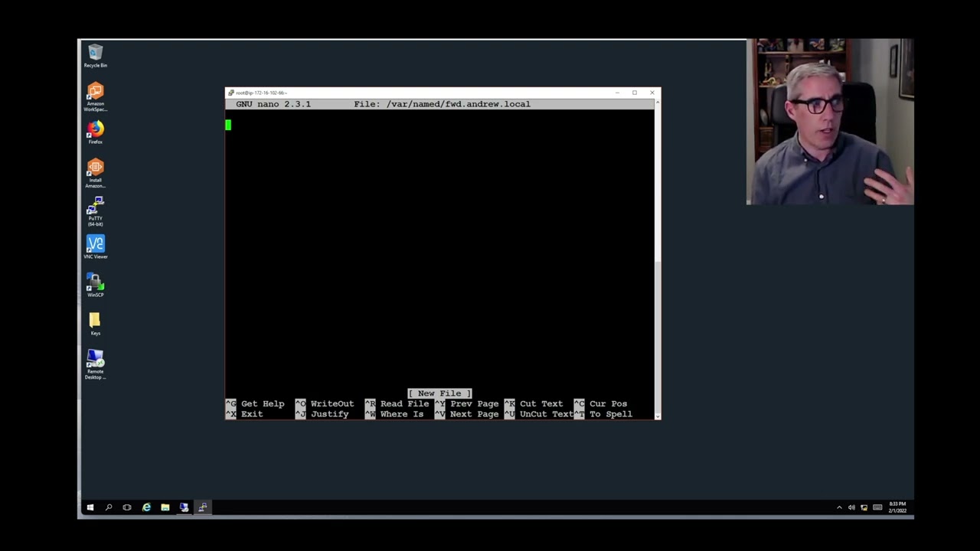
Task: Open the taskbar clock showing 8:33 PM
Action: coord(897,507)
